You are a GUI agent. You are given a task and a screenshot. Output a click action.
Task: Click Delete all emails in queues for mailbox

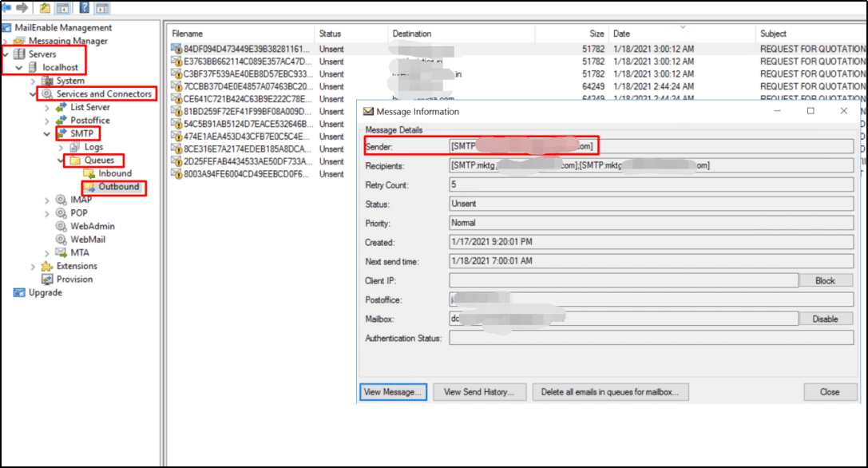(610, 392)
